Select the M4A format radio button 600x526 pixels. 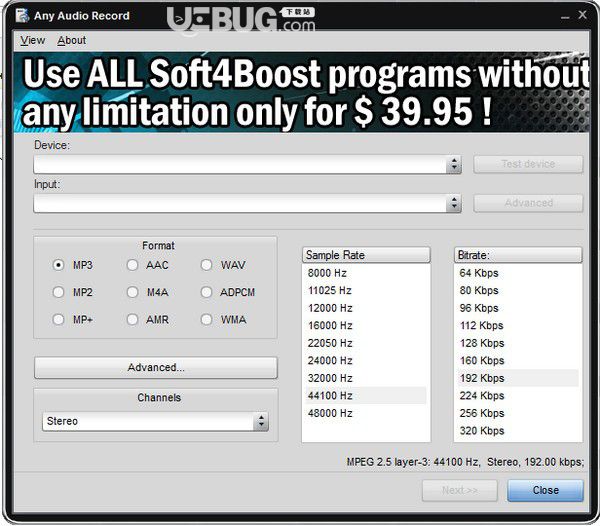pos(132,292)
